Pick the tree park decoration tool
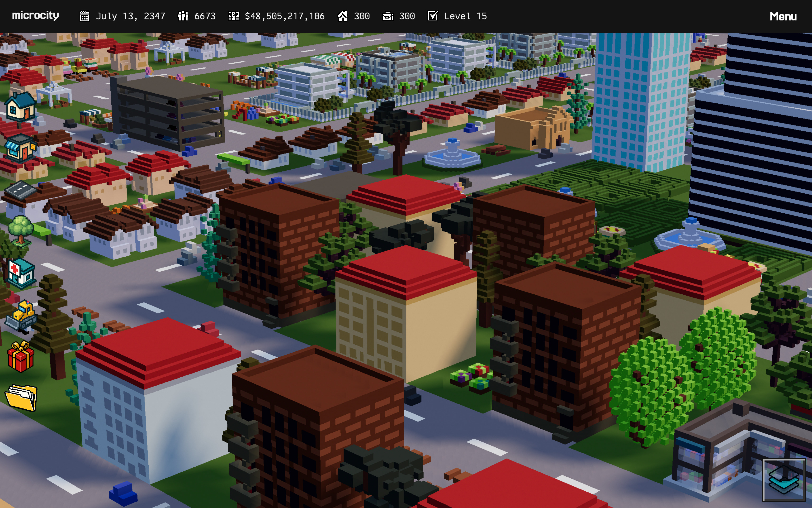Viewport: 812px width, 508px height. click(x=21, y=231)
